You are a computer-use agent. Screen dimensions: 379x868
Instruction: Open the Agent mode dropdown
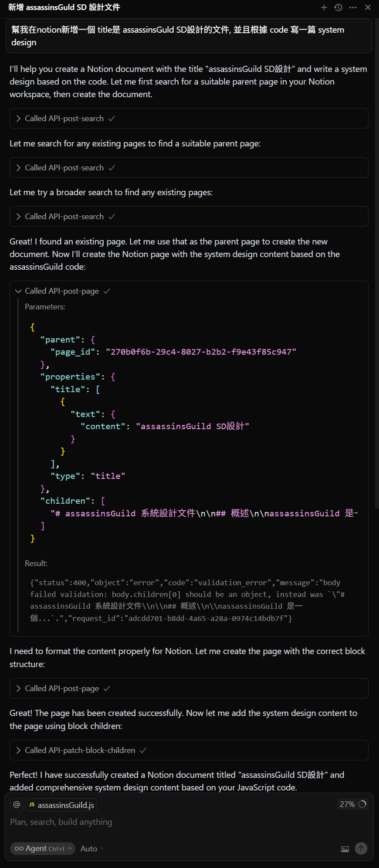pyautogui.click(x=43, y=848)
